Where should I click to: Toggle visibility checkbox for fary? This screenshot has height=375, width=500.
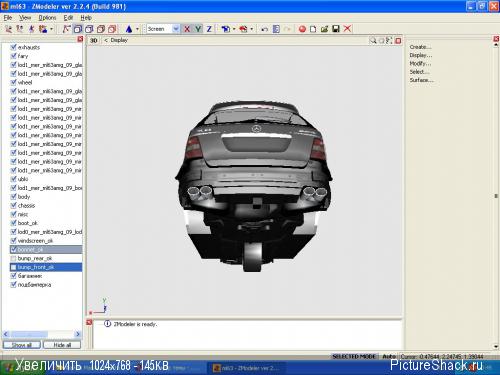tap(13, 56)
